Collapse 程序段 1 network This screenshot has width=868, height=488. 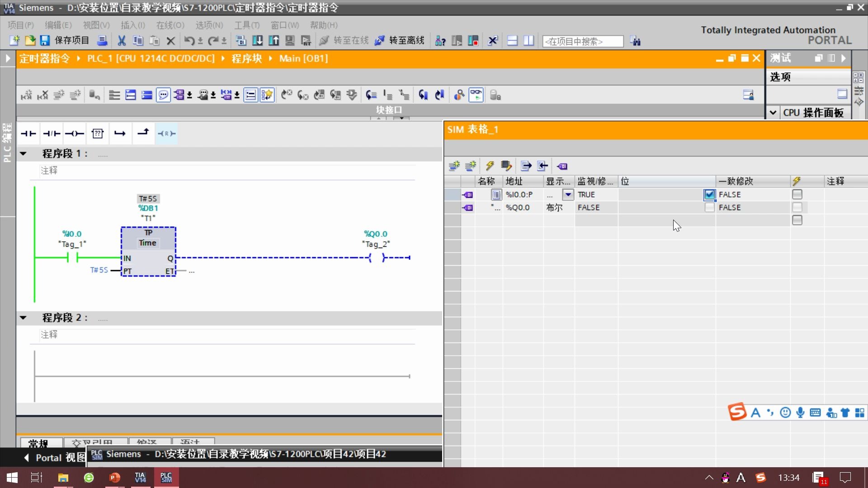[x=23, y=154]
